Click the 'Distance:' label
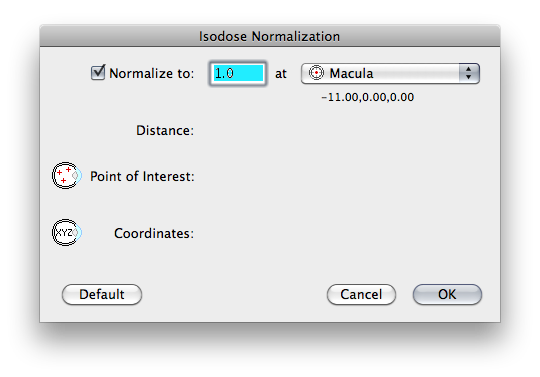540x377 pixels. tap(165, 130)
